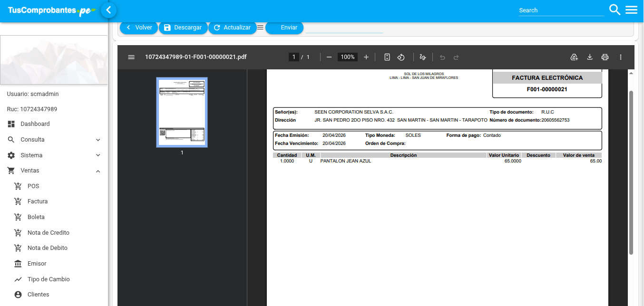644x306 pixels.
Task: Select the fit to page icon
Action: pyautogui.click(x=387, y=57)
